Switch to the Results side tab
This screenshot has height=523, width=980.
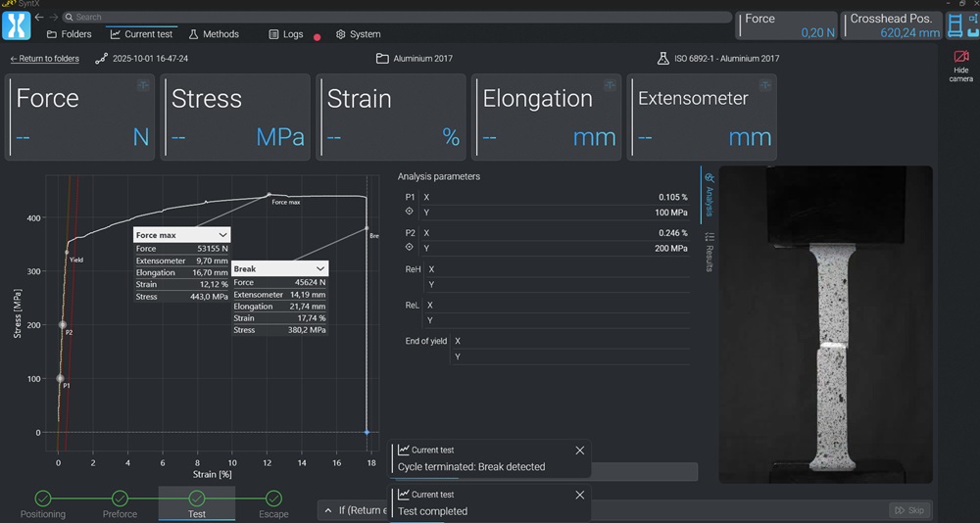coord(710,252)
